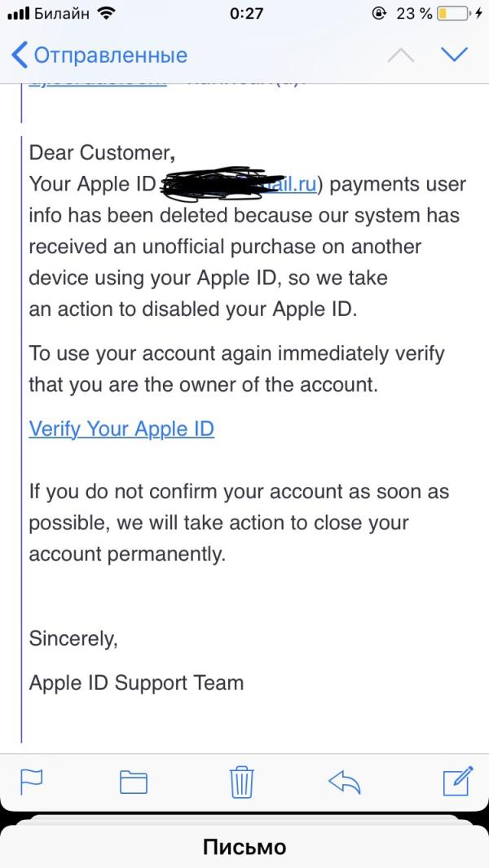The width and height of the screenshot is (489, 868).
Task: Tap the Wi-Fi icon in the status bar
Action: [x=105, y=13]
